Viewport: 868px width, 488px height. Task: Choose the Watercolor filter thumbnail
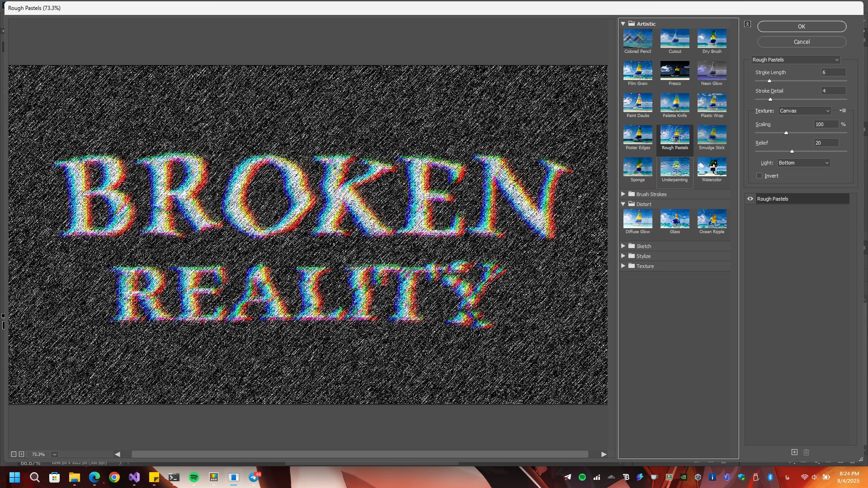click(712, 168)
